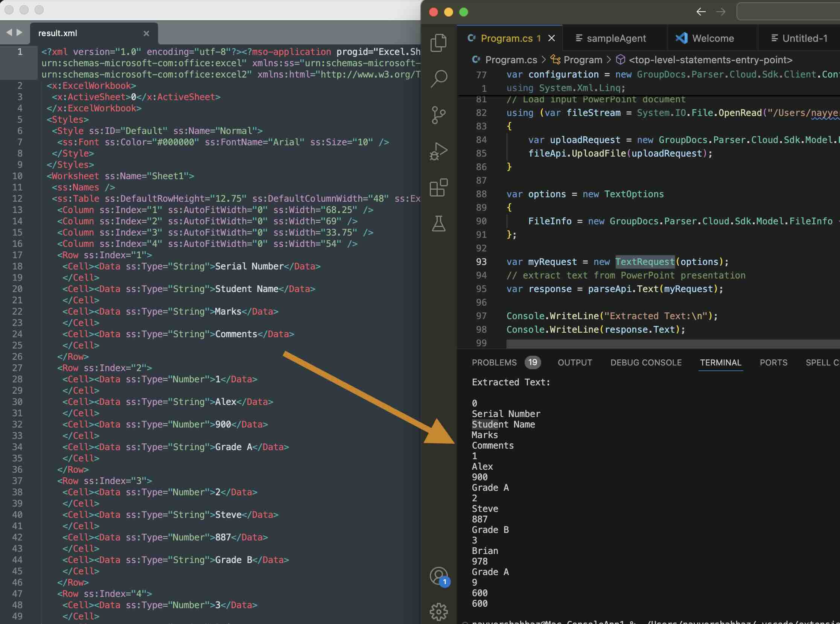Switch to the DEBUG CONSOLE panel
The height and width of the screenshot is (624, 840).
[646, 362]
